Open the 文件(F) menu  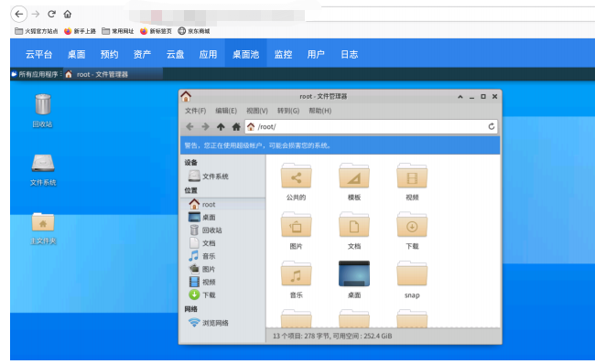pos(195,111)
